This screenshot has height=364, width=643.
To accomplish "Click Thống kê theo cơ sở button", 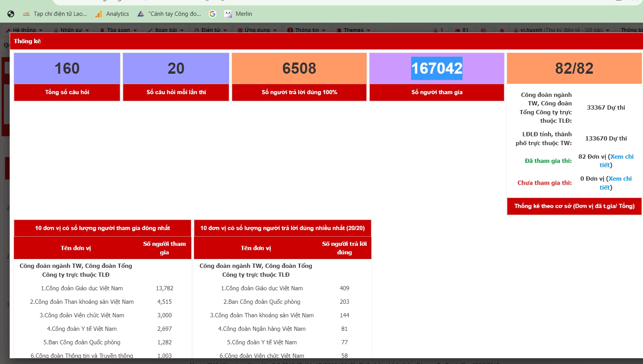I will [574, 206].
